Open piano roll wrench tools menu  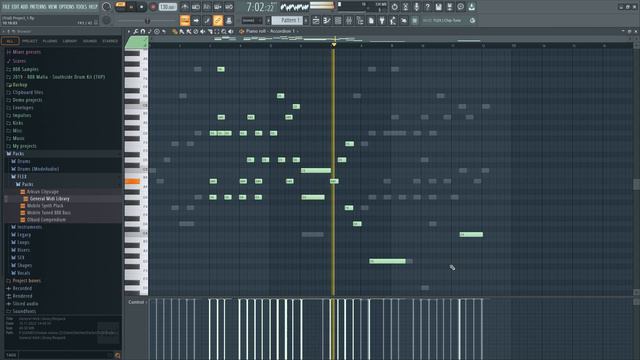(x=136, y=31)
